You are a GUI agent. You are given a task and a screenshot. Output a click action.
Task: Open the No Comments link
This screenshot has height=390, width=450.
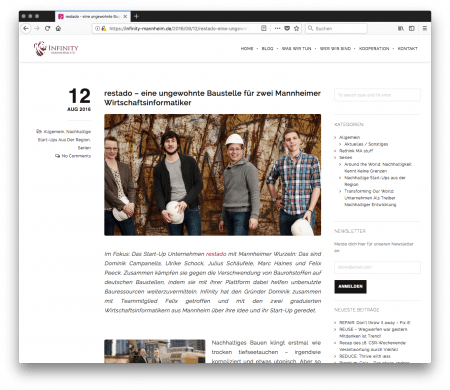[76, 156]
